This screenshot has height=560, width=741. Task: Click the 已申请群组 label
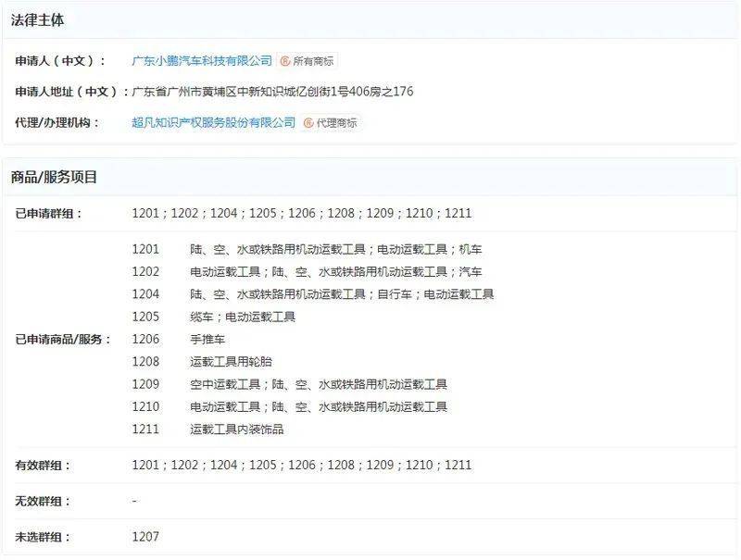[x=49, y=214]
